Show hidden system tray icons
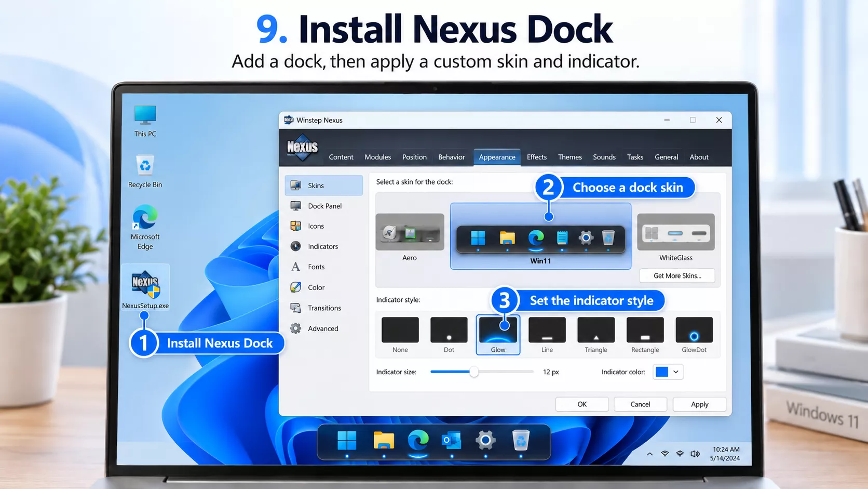The height and width of the screenshot is (489, 868). pyautogui.click(x=649, y=454)
